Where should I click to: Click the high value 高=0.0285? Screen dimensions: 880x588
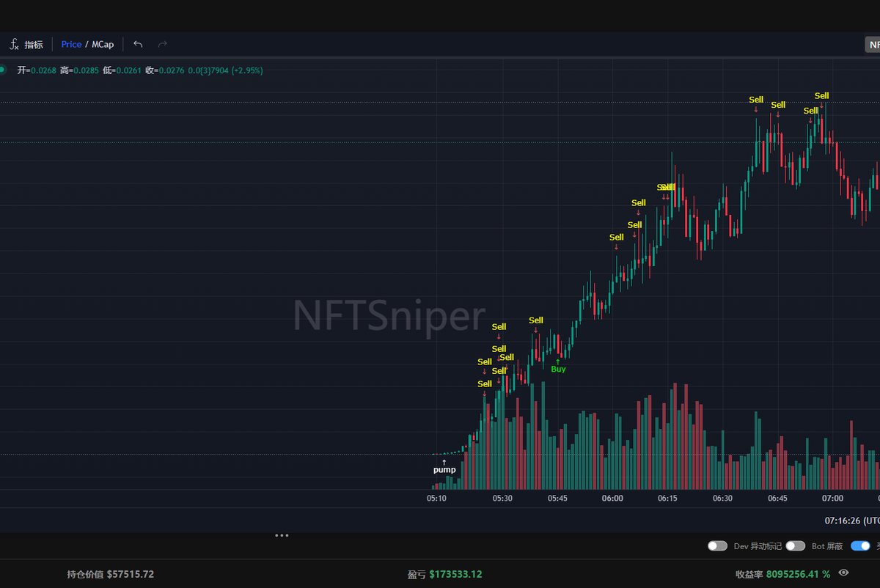tap(79, 70)
